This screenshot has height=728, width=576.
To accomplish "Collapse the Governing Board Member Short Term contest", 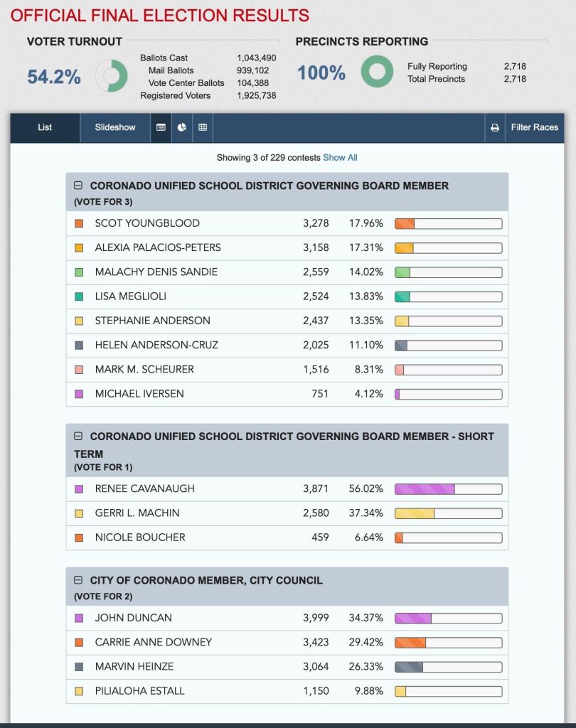I will click(x=78, y=437).
